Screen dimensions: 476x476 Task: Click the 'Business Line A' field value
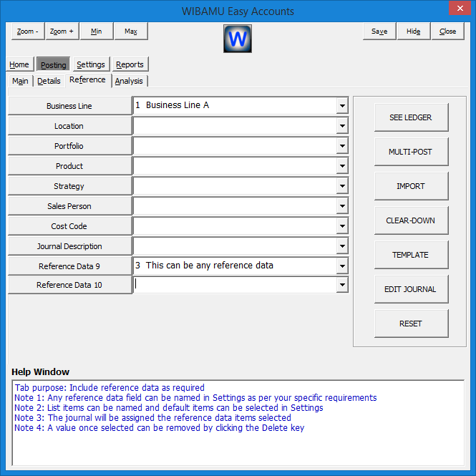[x=235, y=105]
